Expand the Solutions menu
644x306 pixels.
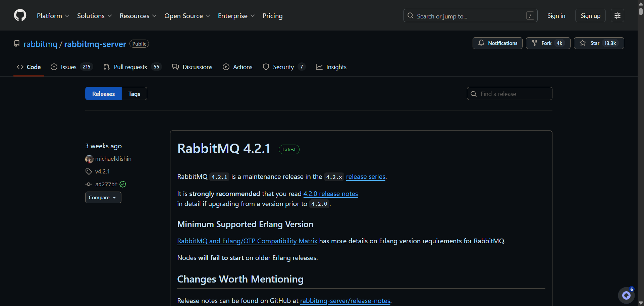(x=95, y=16)
